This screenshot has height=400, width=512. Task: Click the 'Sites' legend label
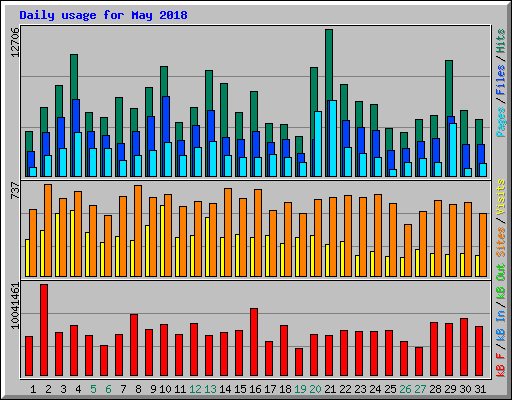coord(501,242)
